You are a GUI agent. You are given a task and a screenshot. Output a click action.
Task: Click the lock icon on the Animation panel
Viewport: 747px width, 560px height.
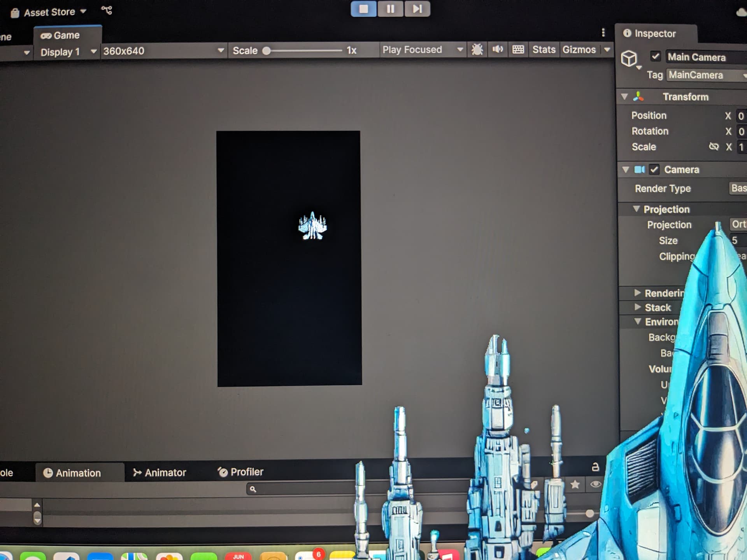point(595,467)
